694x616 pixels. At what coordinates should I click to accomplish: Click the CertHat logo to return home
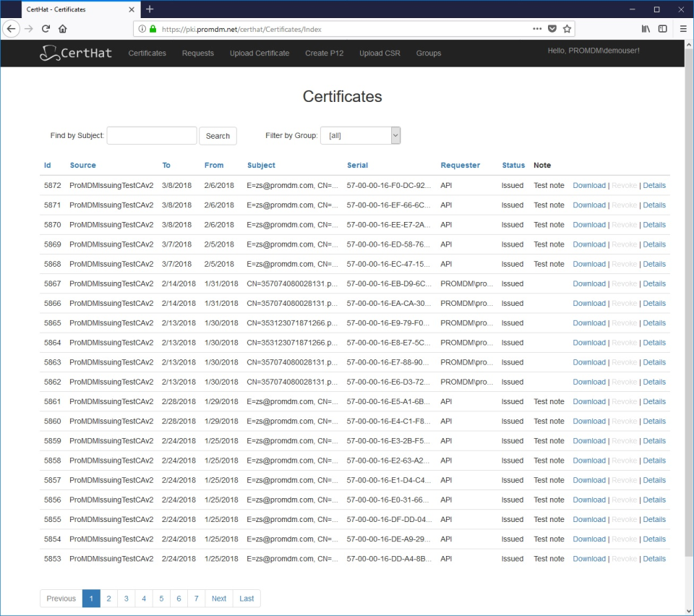pyautogui.click(x=75, y=53)
